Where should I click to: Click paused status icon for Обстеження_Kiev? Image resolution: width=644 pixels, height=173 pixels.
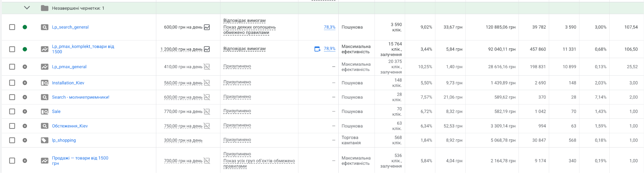coord(25,126)
